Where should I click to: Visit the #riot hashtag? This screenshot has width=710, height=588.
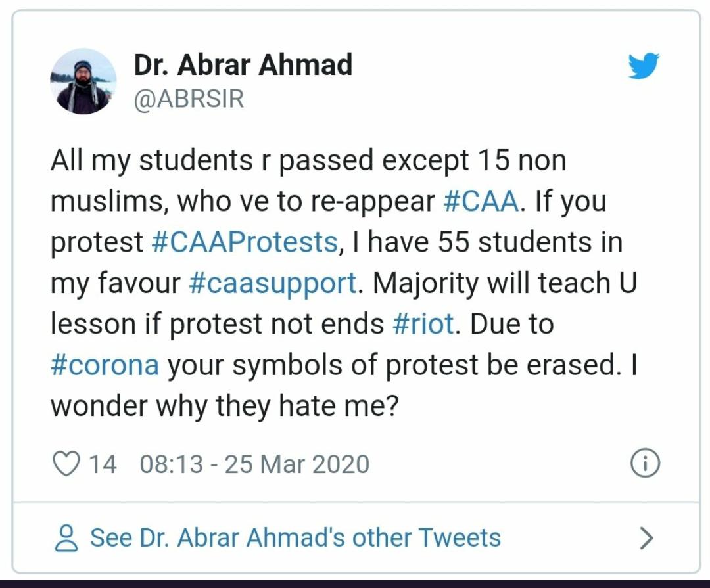point(423,324)
